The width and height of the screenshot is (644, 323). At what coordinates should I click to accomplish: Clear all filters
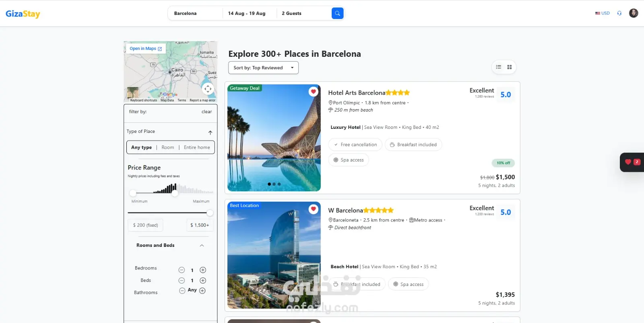point(206,112)
